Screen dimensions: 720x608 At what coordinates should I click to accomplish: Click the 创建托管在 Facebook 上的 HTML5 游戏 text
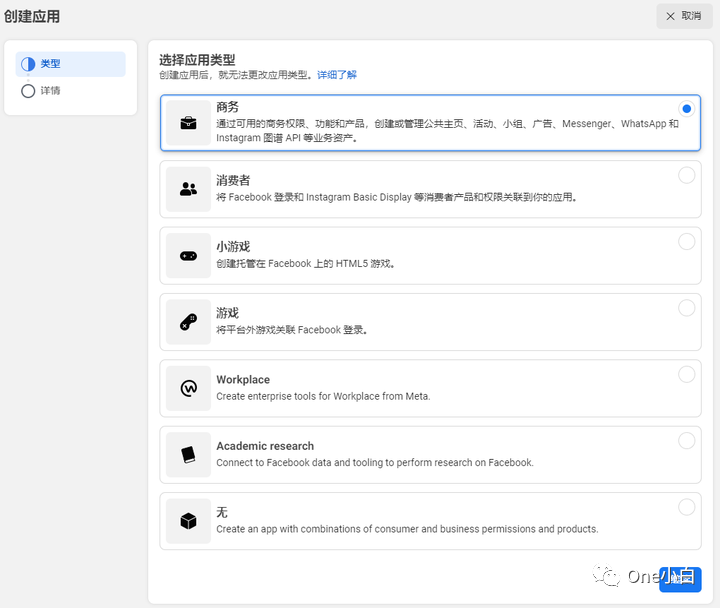pos(305,264)
